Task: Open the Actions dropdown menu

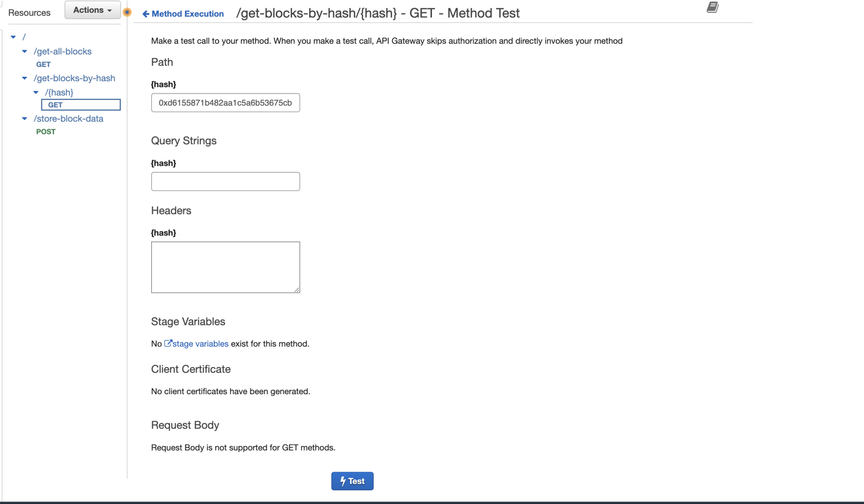Action: tap(92, 10)
